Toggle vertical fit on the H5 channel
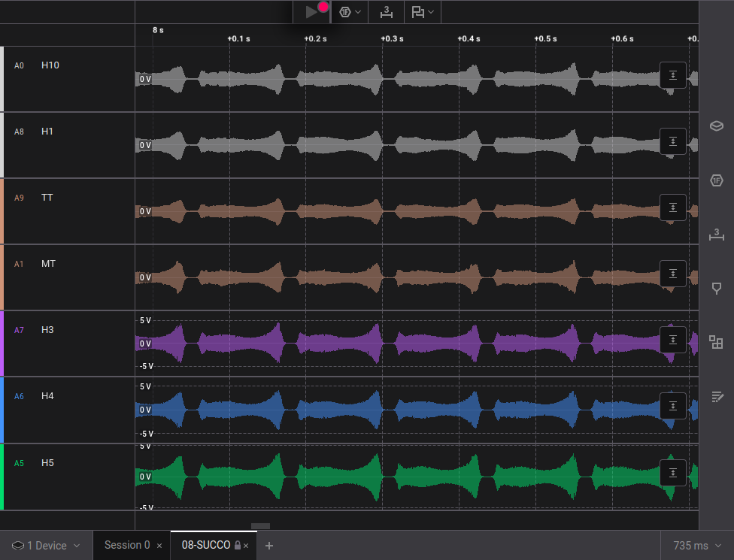734x560 pixels. coord(672,473)
